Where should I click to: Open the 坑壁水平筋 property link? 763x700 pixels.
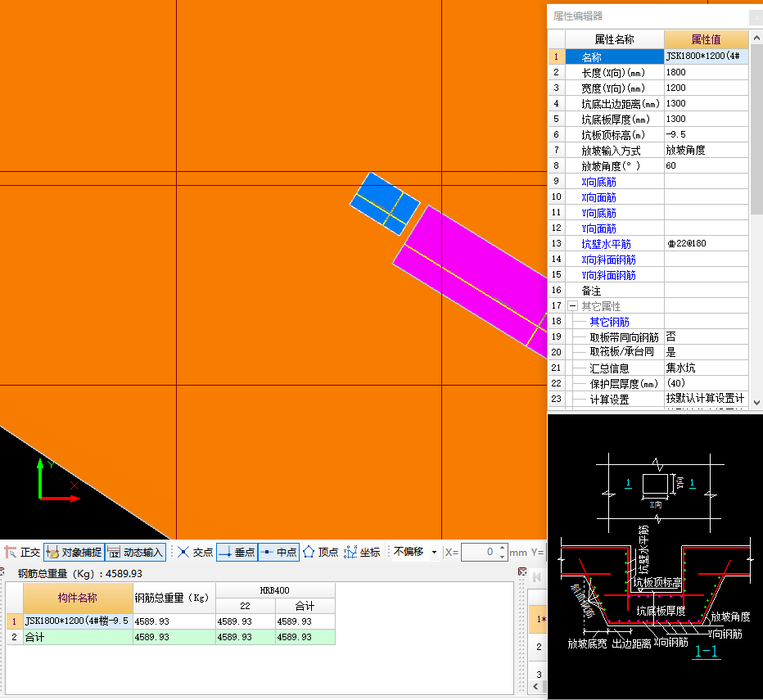click(x=606, y=244)
